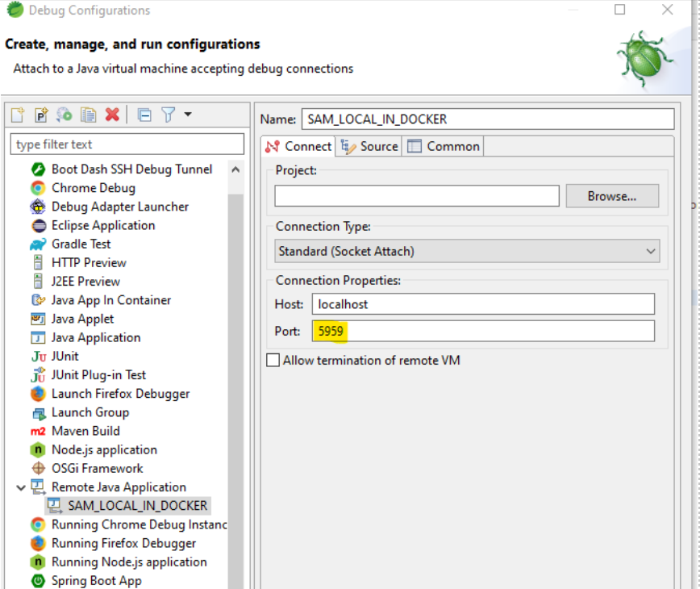Close the Debug Configurations dialog

[668, 10]
